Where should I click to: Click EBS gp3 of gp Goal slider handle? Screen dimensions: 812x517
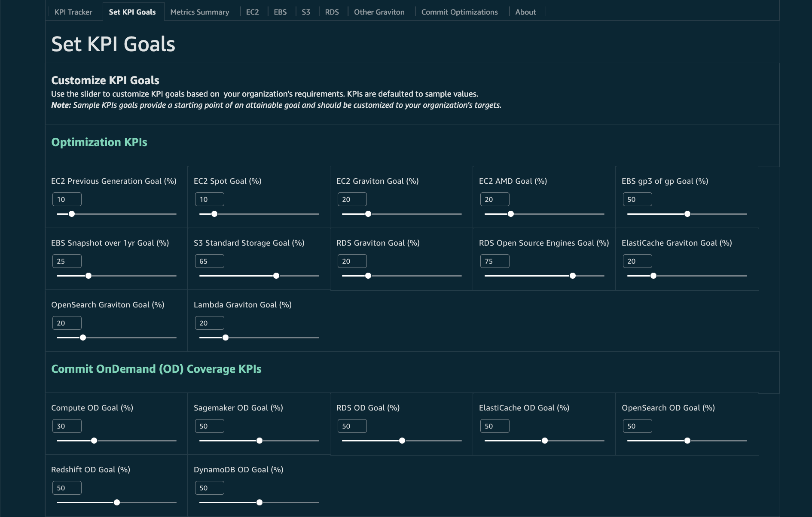click(687, 214)
